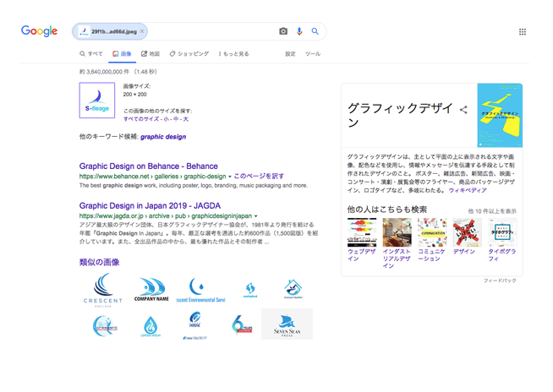Open the グラフィックデザイン book cover image

500,115
